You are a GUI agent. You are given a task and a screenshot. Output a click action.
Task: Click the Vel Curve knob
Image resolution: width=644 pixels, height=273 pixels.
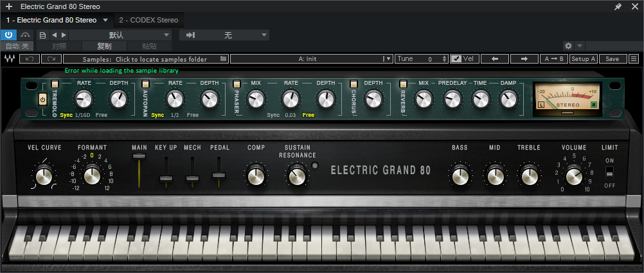click(x=44, y=176)
